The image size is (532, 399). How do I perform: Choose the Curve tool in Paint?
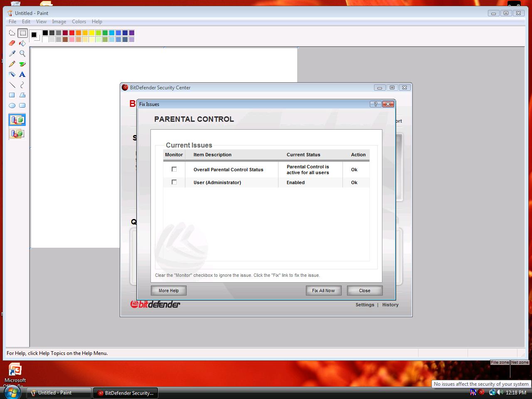22,85
